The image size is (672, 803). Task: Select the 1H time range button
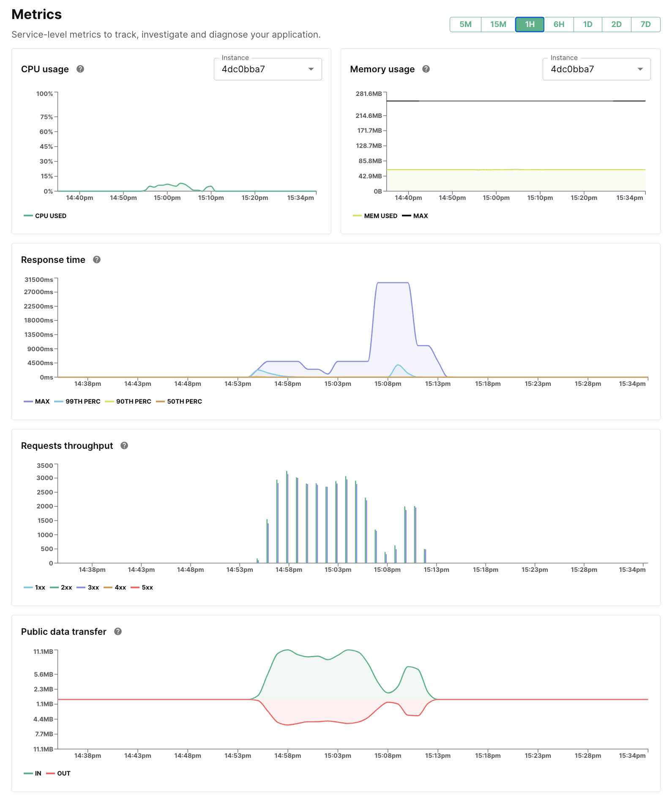coord(530,25)
